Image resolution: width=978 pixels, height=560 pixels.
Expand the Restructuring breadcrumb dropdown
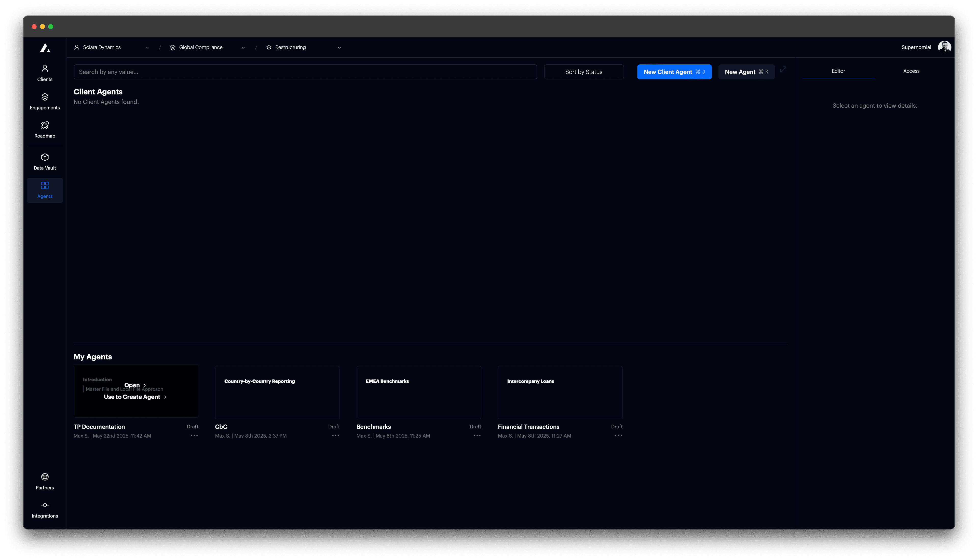point(339,47)
